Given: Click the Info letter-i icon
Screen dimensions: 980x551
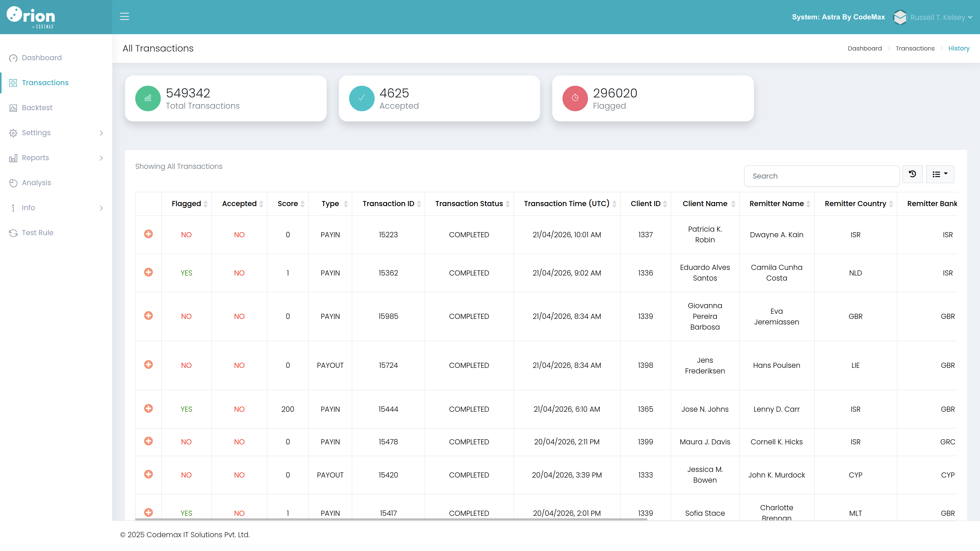Looking at the screenshot, I should pos(13,208).
